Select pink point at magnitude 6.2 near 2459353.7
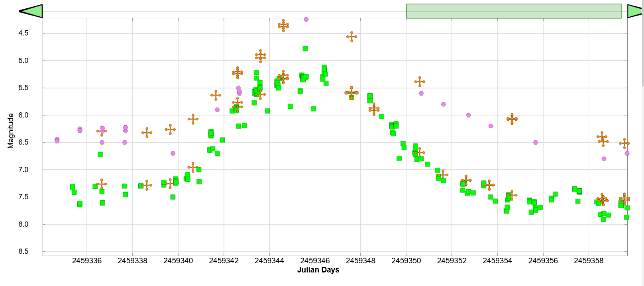644x286 pixels. point(491,126)
